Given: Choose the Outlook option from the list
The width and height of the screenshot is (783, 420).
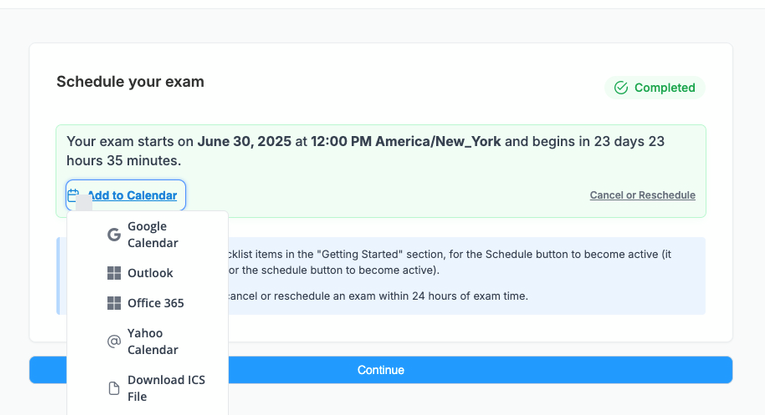Looking at the screenshot, I should click(150, 273).
